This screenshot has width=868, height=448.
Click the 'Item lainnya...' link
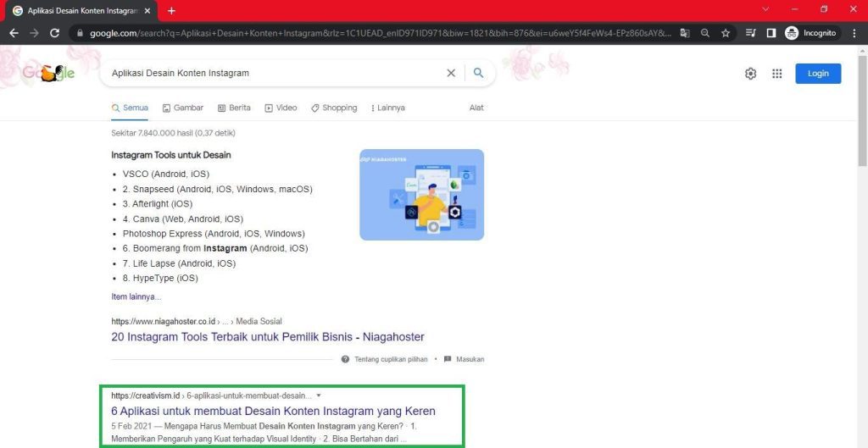point(136,296)
